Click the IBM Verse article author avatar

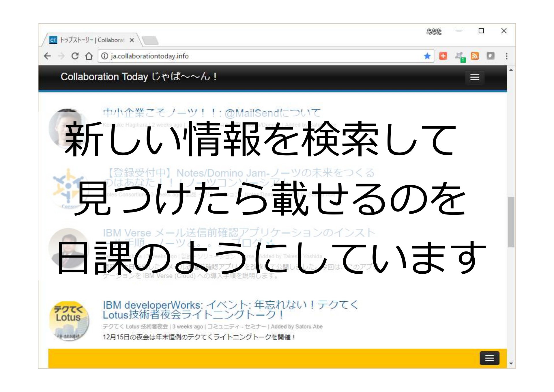[x=69, y=249]
